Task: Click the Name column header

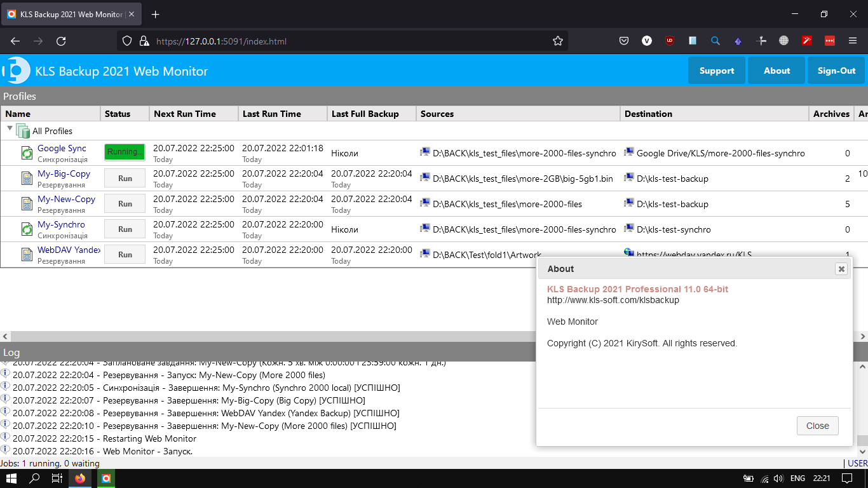Action: point(50,114)
